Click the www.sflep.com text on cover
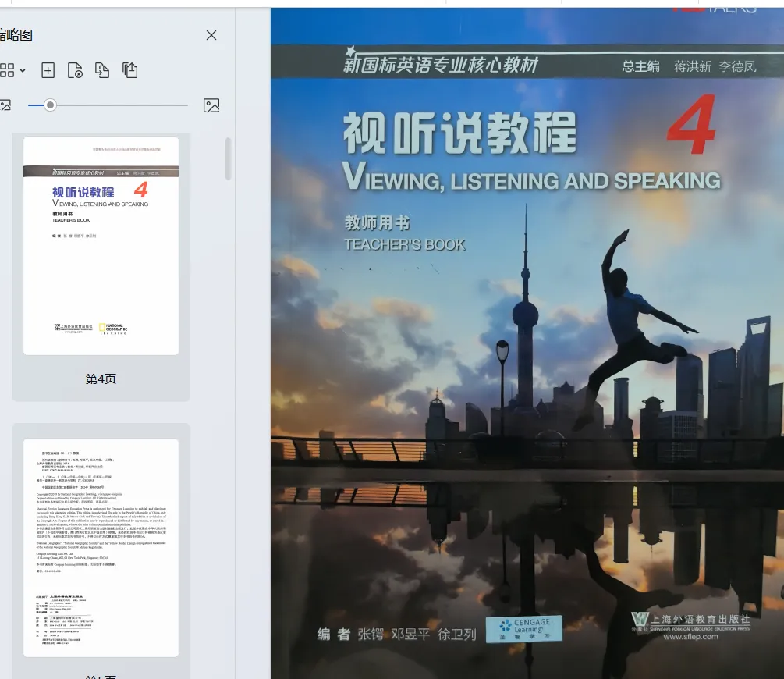The image size is (784, 679). pos(690,637)
